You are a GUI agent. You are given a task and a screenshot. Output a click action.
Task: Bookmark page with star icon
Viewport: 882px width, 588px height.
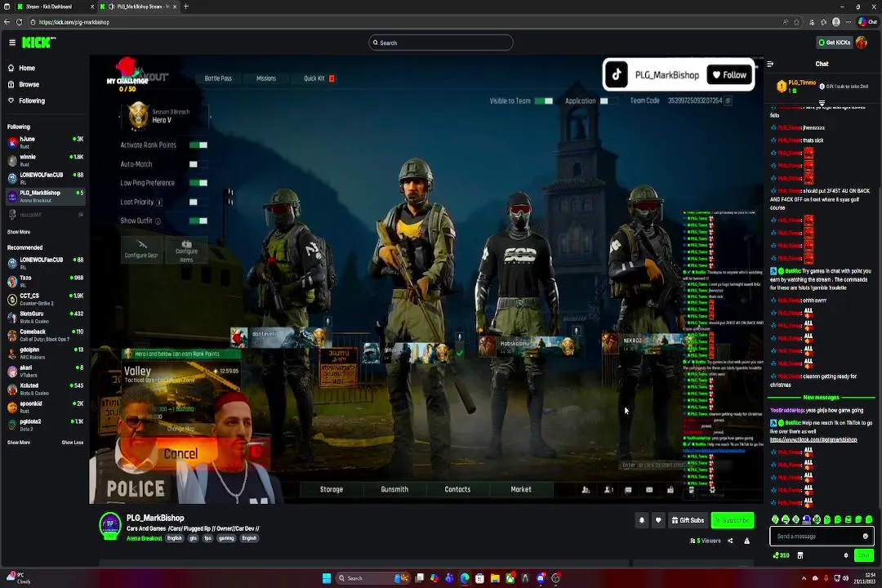pyautogui.click(x=796, y=22)
